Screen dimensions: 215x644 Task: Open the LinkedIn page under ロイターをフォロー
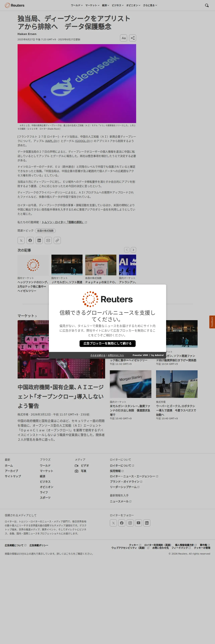pos(147,523)
